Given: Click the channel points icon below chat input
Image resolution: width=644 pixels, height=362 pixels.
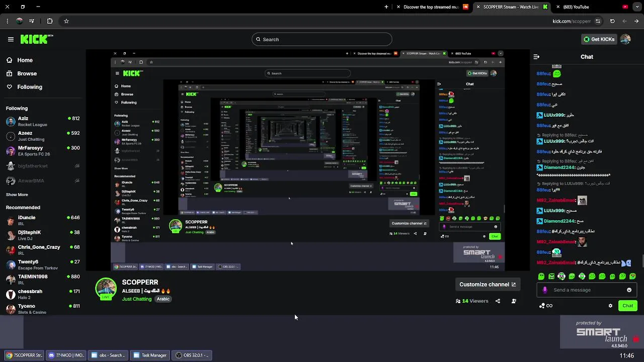Looking at the screenshot, I should [545, 306].
